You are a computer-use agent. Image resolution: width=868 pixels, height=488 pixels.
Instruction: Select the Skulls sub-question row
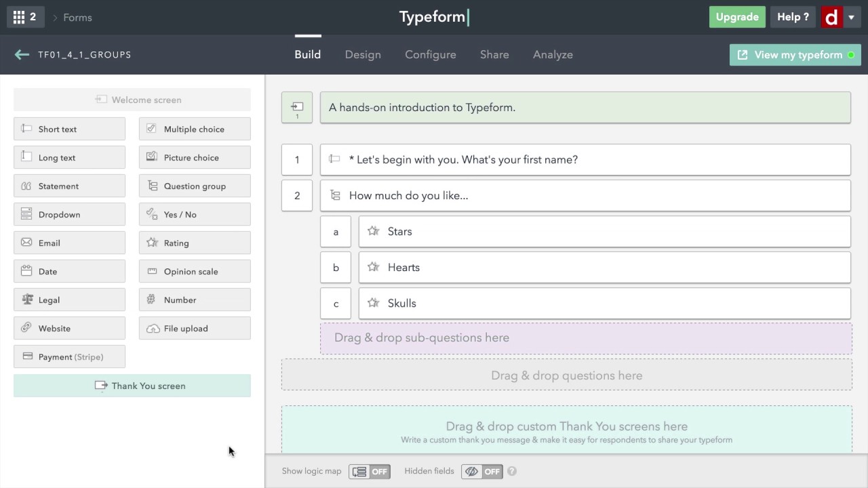pyautogui.click(x=604, y=303)
